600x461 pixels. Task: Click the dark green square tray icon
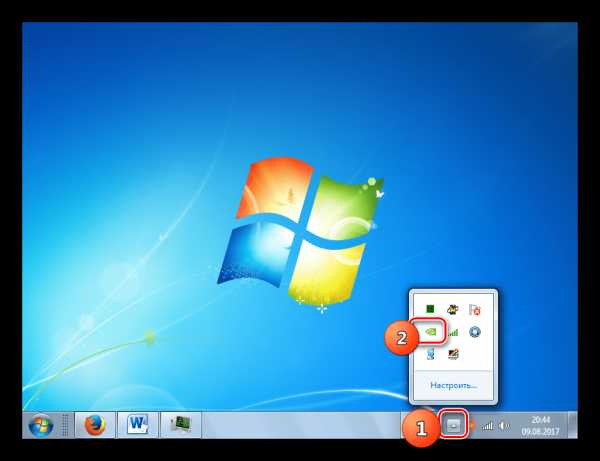(430, 309)
